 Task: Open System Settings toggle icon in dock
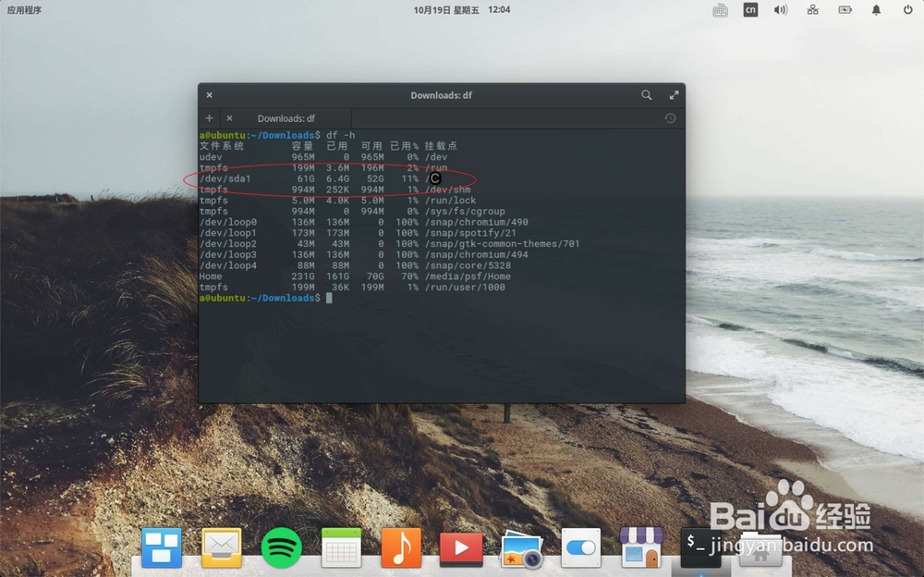(581, 548)
